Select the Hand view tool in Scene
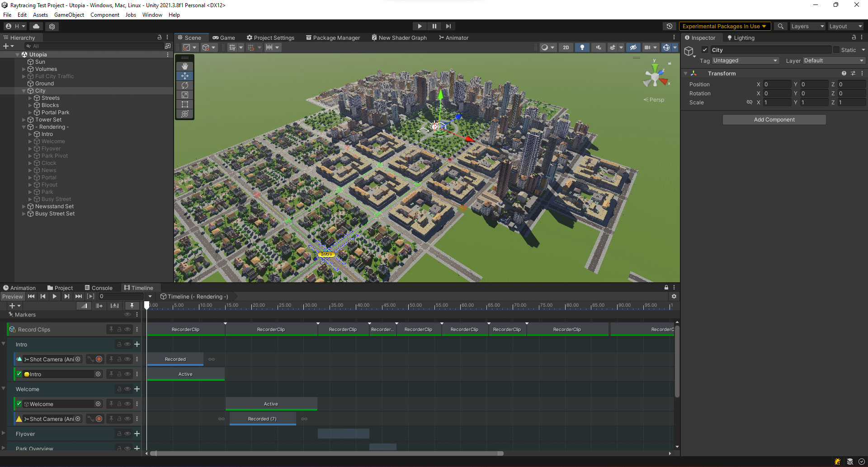 [184, 66]
